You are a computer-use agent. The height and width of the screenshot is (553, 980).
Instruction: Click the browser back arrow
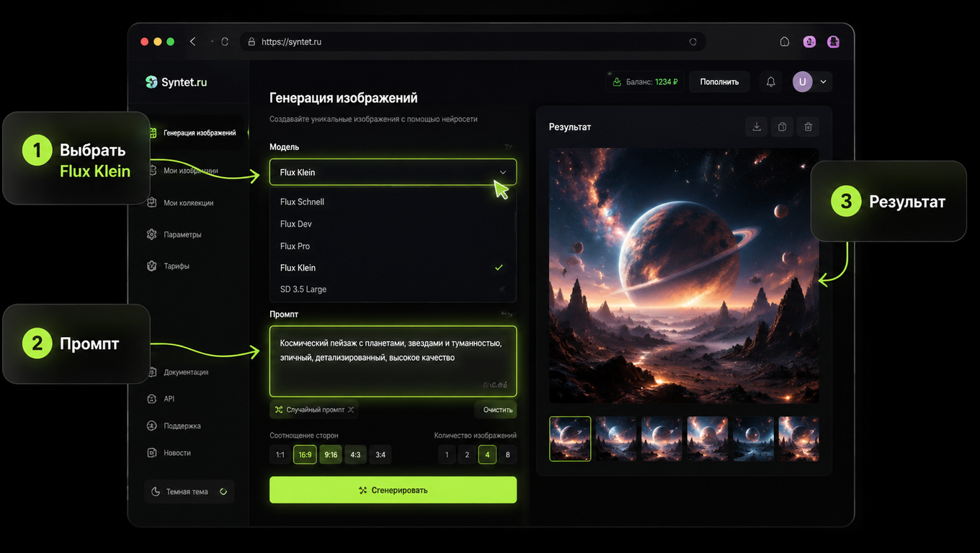[x=192, y=42]
